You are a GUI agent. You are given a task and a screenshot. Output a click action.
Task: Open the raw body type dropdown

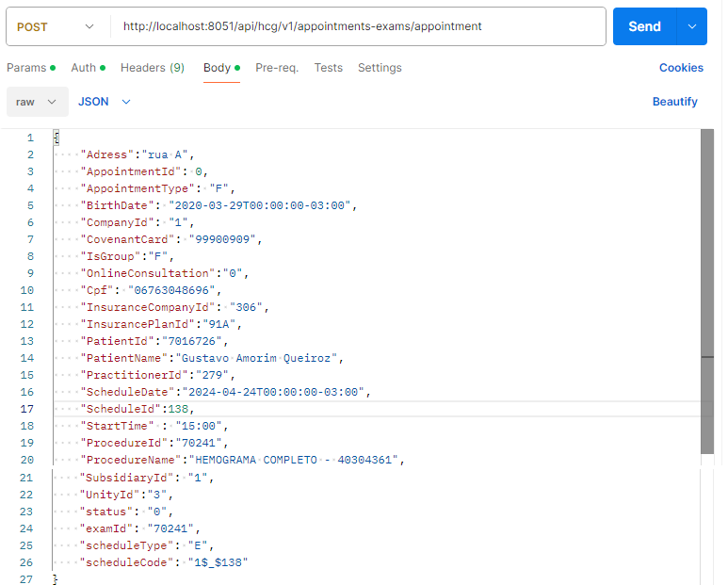click(x=38, y=102)
